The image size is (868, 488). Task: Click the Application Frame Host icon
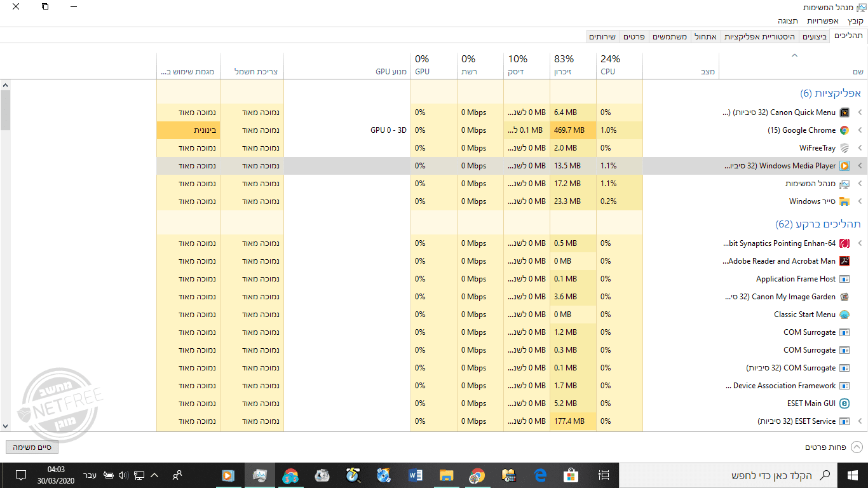(844, 279)
